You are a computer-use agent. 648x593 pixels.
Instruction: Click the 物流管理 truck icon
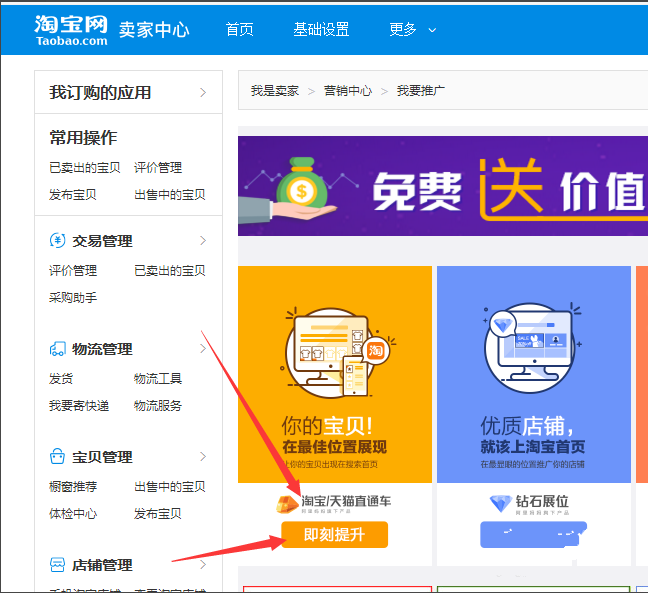57,349
